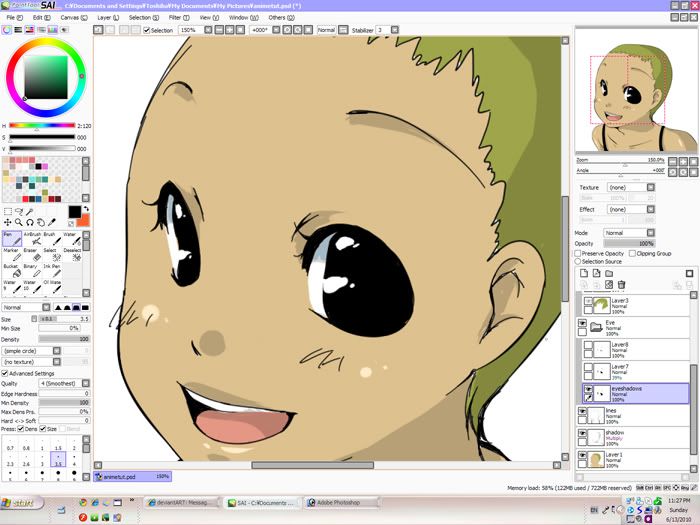The image size is (700, 525).
Task: Pick the magic wand tool
Action: tap(29, 212)
